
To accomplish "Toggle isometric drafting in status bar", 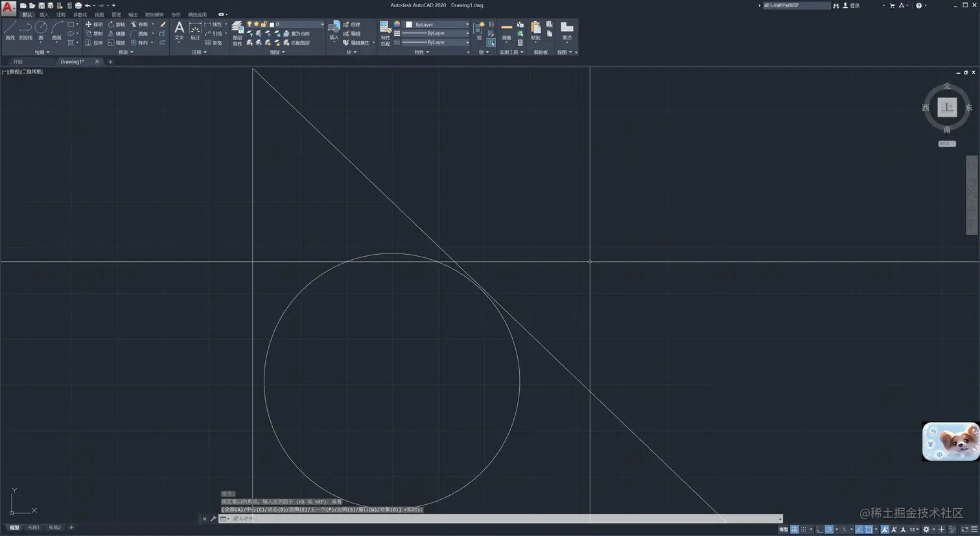I will click(844, 530).
